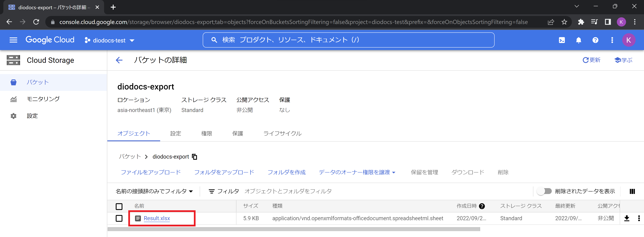
Task: Open the Google Cloud navigation hamburger menu
Action: [13, 40]
